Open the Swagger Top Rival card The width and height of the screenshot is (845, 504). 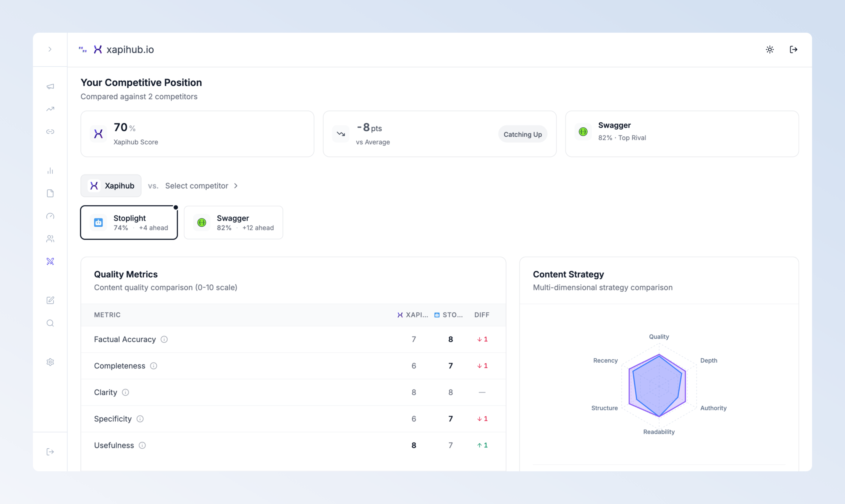(682, 134)
